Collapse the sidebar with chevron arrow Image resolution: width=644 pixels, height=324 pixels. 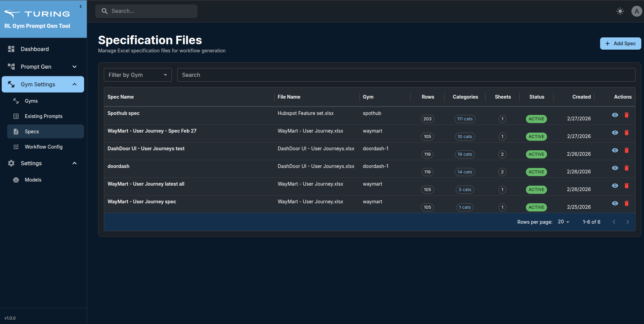[x=81, y=6]
